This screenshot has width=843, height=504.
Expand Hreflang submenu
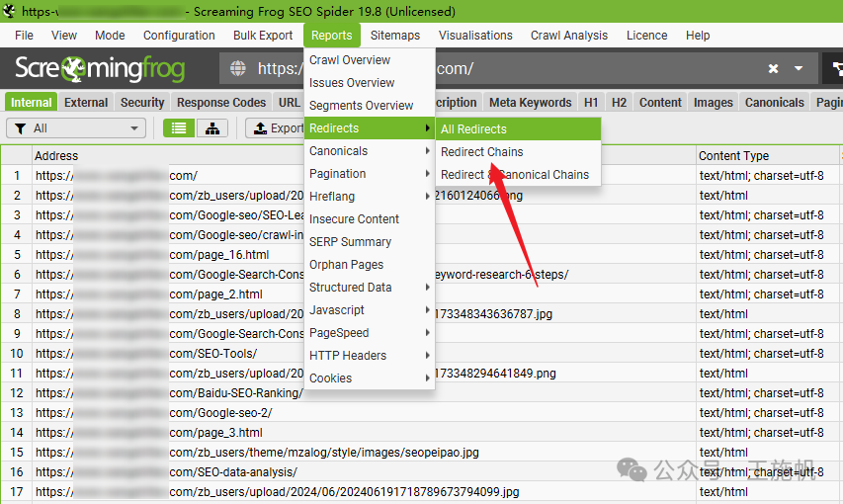(370, 197)
